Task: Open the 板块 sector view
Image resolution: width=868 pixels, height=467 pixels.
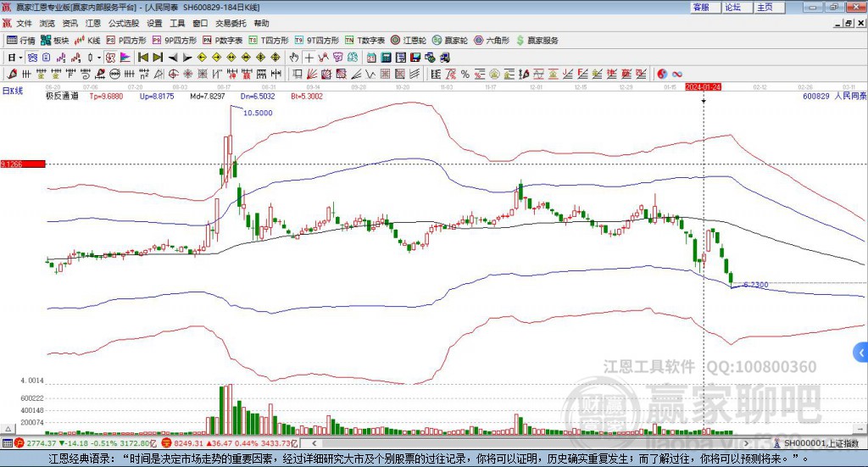Action: [x=54, y=41]
